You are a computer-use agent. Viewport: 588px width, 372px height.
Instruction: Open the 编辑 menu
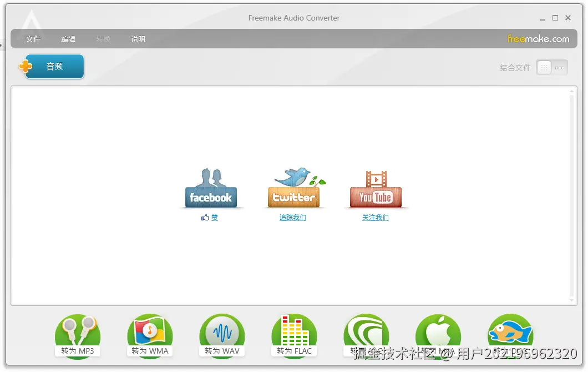[x=68, y=39]
